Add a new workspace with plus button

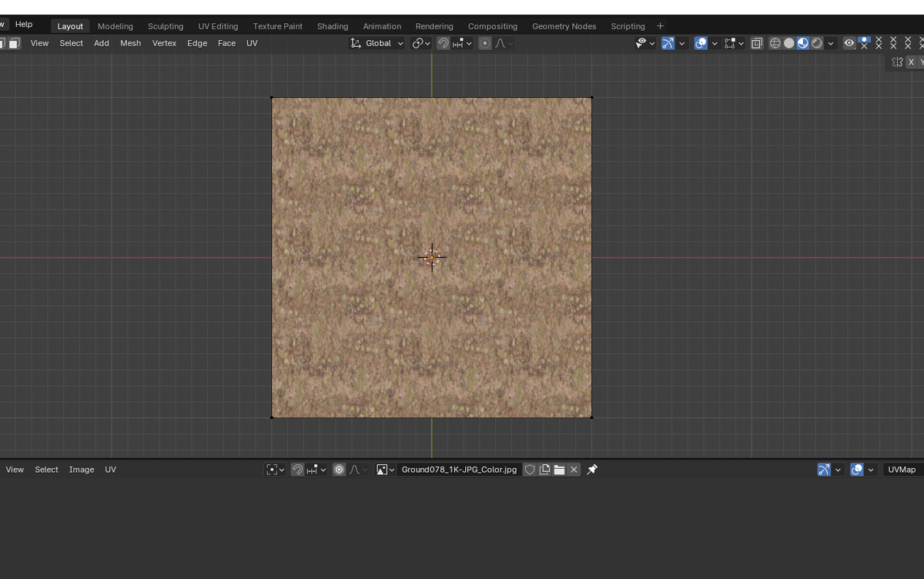pyautogui.click(x=660, y=26)
